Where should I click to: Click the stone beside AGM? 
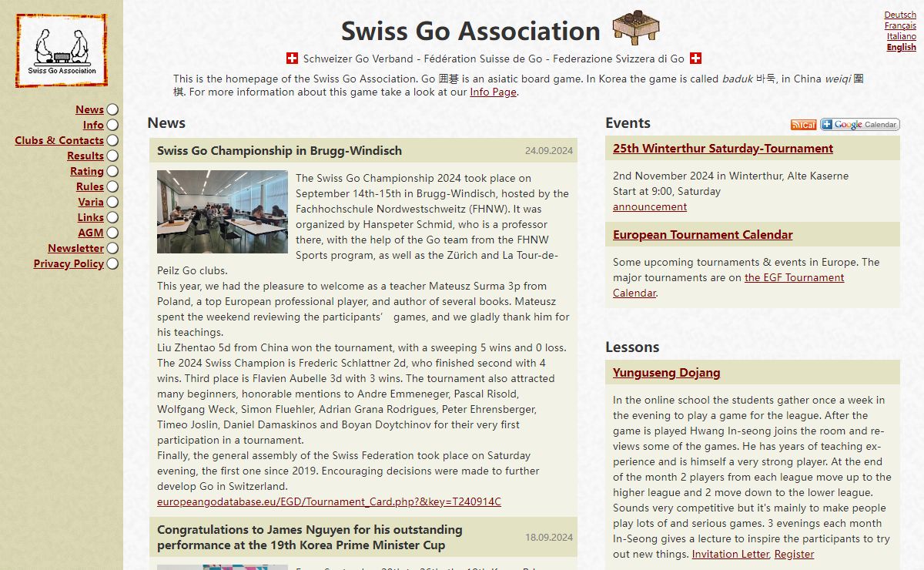pyautogui.click(x=112, y=233)
